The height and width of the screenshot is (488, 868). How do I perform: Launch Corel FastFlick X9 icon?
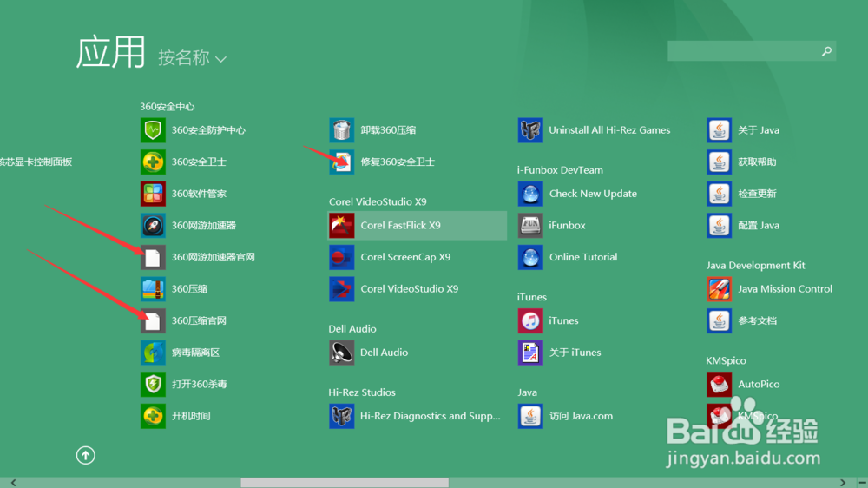coord(341,226)
